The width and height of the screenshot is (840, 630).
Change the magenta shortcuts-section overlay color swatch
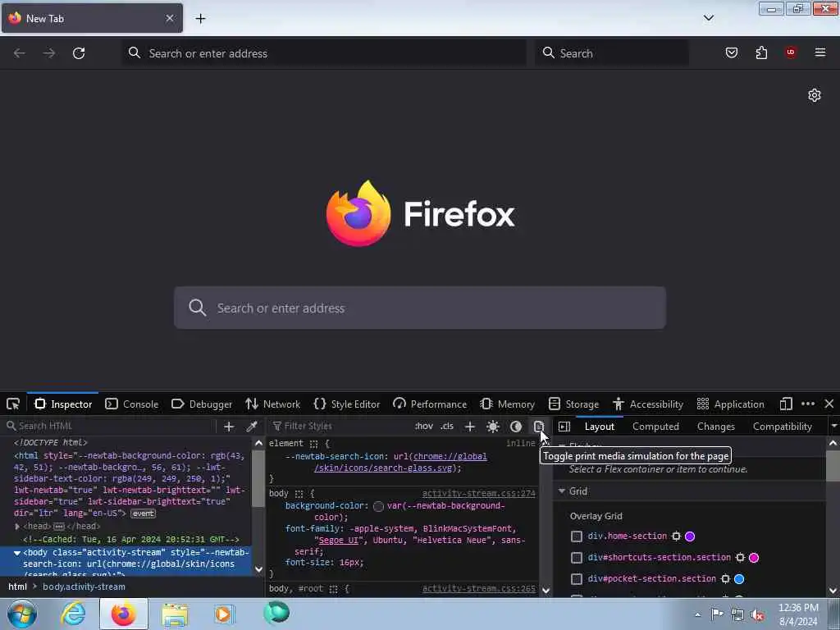pyautogui.click(x=754, y=558)
